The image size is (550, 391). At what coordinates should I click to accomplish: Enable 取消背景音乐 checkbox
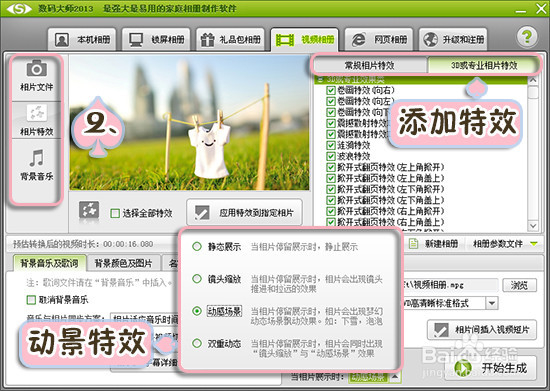tap(32, 300)
